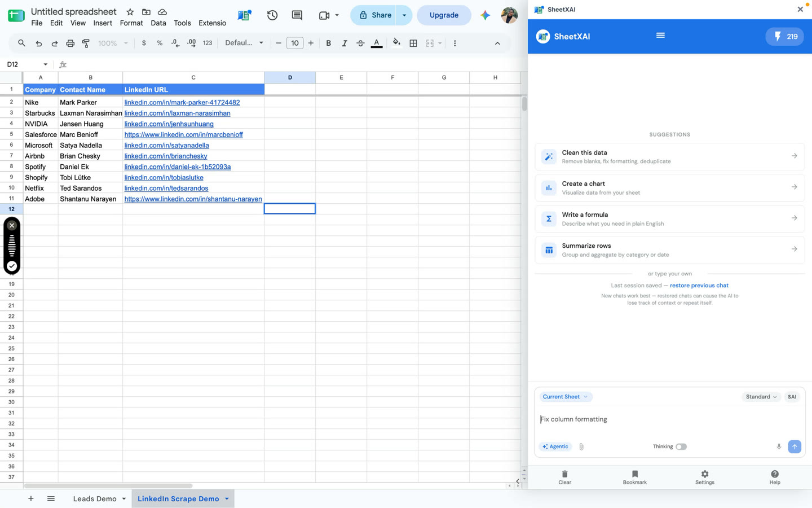Viewport: 812px width, 508px height.
Task: Redo the last action
Action: tap(54, 43)
